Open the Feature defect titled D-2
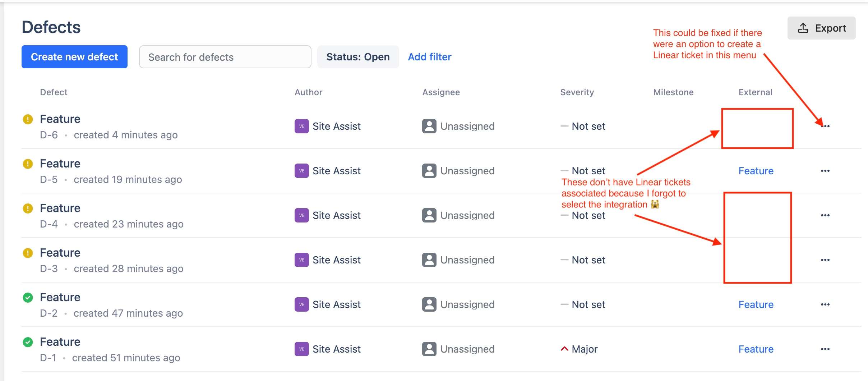This screenshot has height=381, width=868. click(x=60, y=297)
